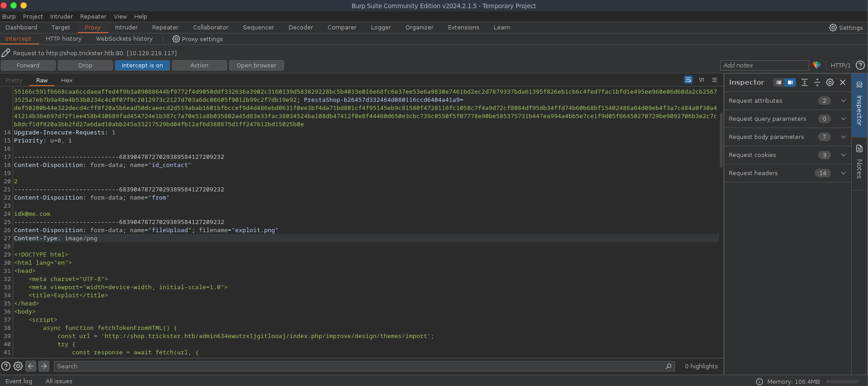Open the Event log link
The image size is (868, 386).
coord(19,381)
